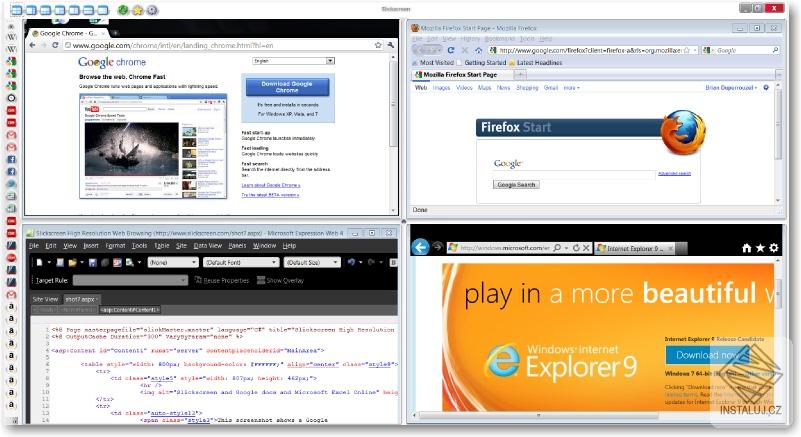Open a new tab in Chrome
The height and width of the screenshot is (437, 801).
coord(115,33)
